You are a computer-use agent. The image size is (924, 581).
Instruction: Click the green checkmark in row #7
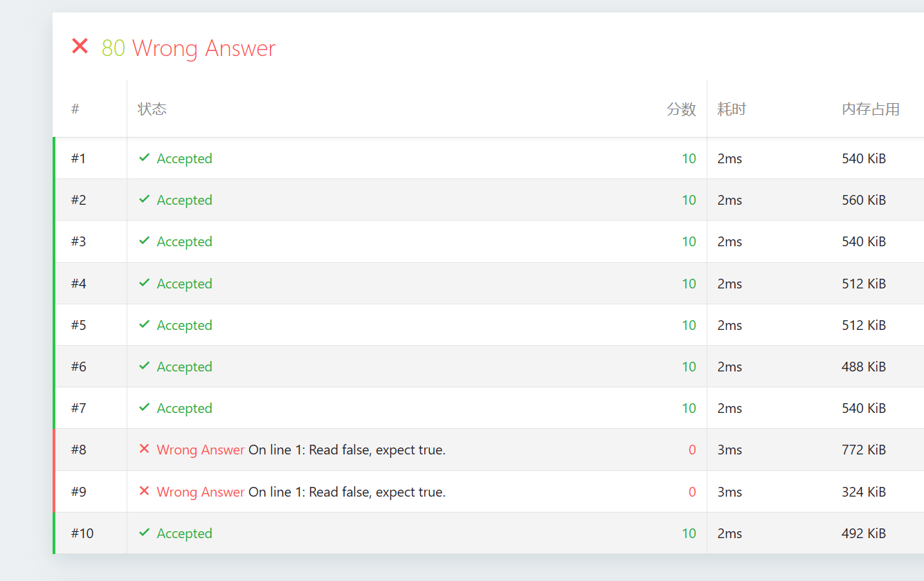(144, 407)
